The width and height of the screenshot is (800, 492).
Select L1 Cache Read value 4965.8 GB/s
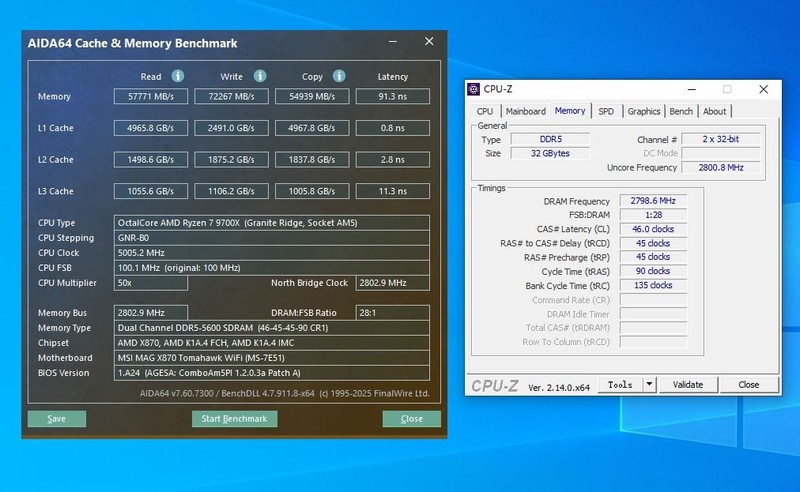(x=151, y=128)
